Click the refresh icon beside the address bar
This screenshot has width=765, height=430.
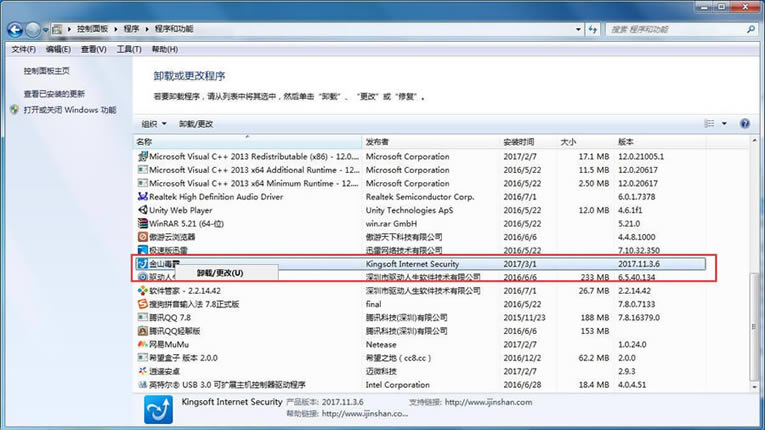[x=590, y=30]
